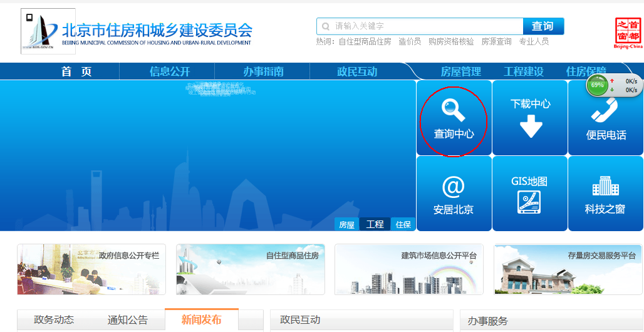Select the 通知公告 tab
This screenshot has width=644, height=332.
(x=128, y=319)
